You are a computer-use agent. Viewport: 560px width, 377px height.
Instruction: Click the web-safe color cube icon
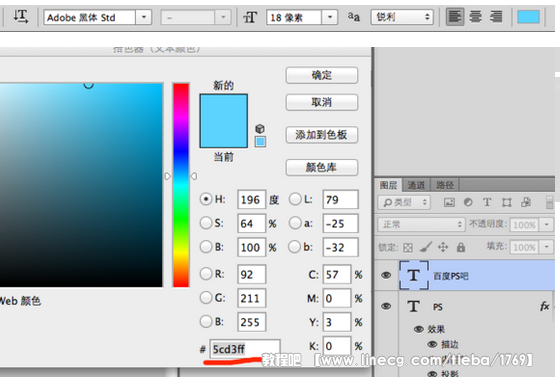click(260, 129)
